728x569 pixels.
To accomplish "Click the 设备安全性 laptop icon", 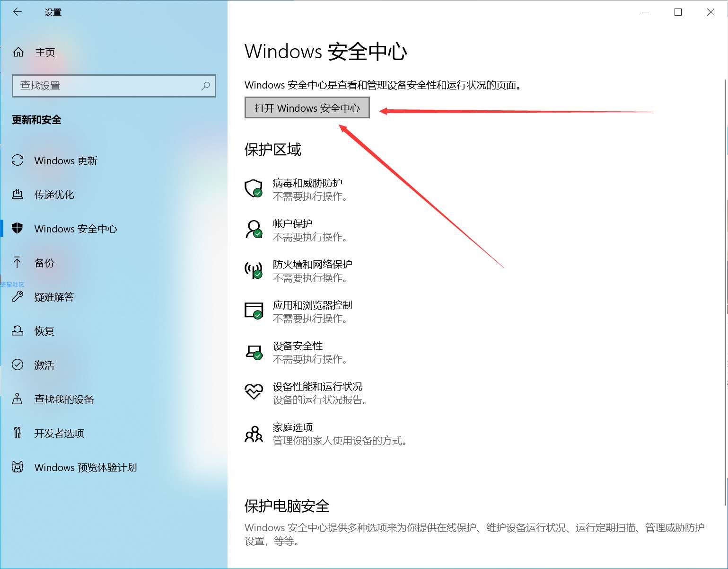I will click(254, 352).
